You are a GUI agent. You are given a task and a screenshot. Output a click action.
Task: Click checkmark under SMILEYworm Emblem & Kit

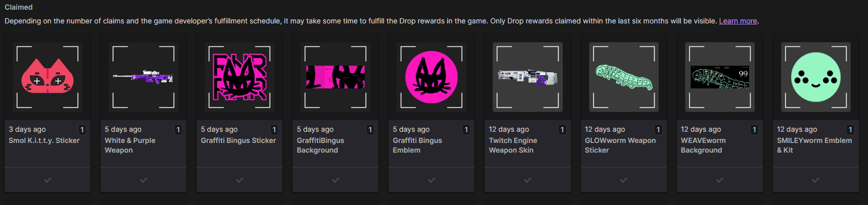pyautogui.click(x=816, y=180)
